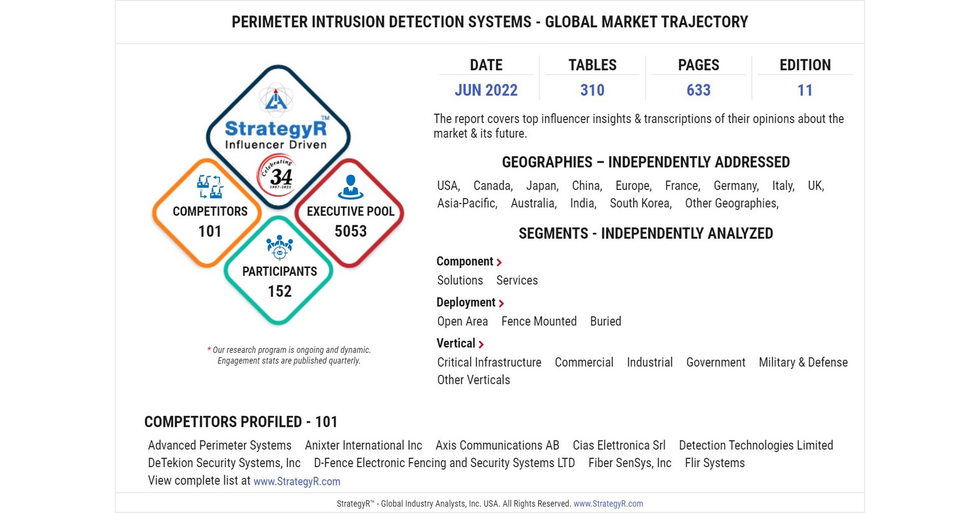Viewport: 980px width, 513px height.
Task: Click the StrategyR atom logo icon
Action: [x=276, y=99]
